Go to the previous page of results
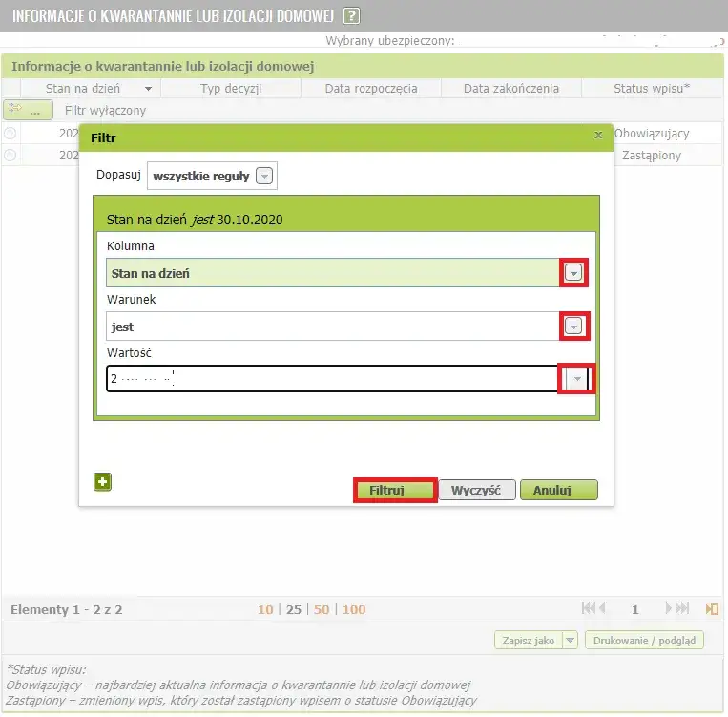Viewport: 728px width, 717px height. coord(602,608)
